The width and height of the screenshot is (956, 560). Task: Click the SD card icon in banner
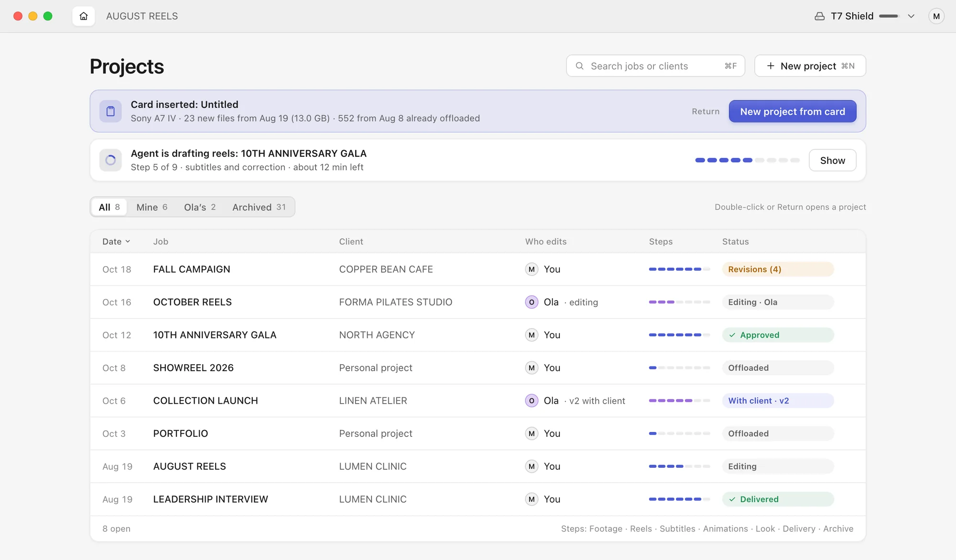(110, 111)
